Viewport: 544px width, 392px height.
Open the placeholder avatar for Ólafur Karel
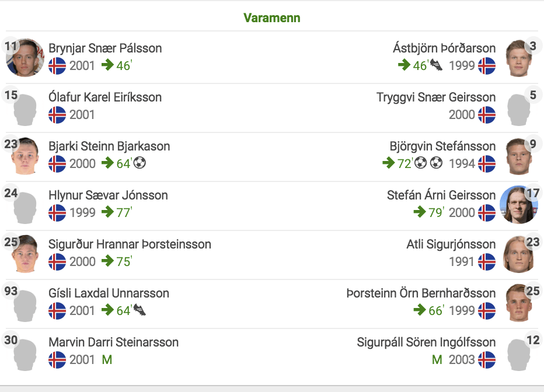[25, 110]
